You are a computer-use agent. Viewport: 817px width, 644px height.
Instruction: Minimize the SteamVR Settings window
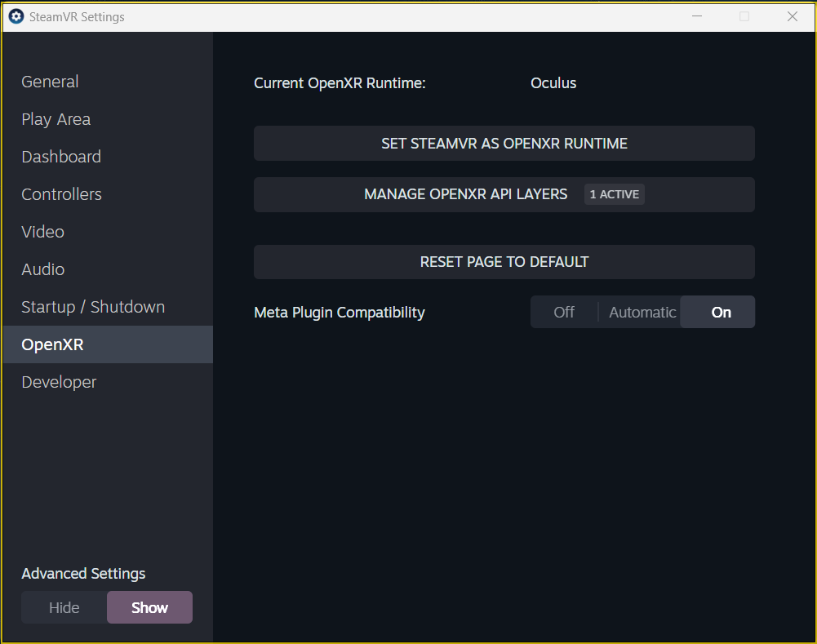pyautogui.click(x=697, y=16)
